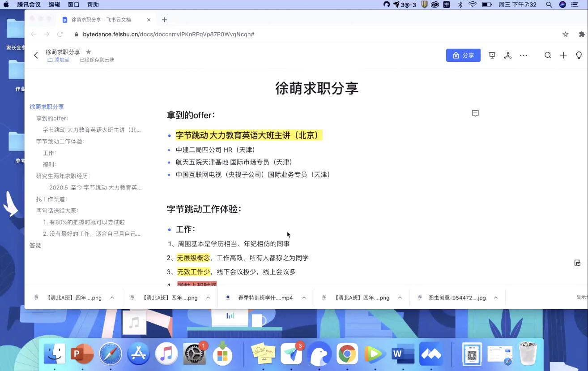Expand options for 春季特训班学什 mp4 download
The image size is (588, 371).
pyautogui.click(x=304, y=298)
